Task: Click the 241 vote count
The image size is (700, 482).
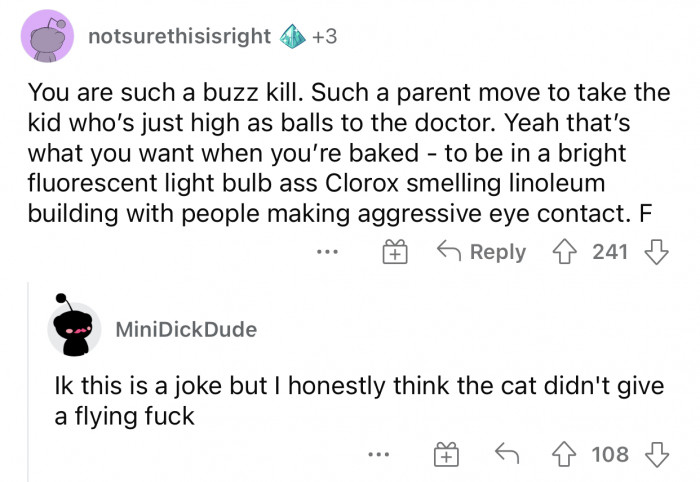Action: pyautogui.click(x=610, y=252)
